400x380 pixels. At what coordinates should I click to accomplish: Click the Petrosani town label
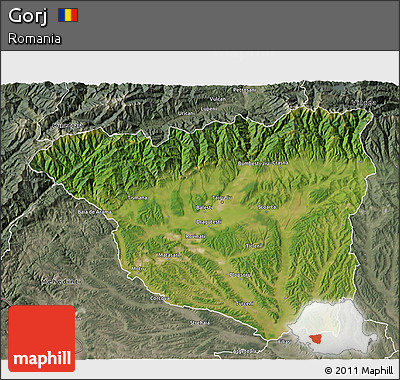pos(244,90)
